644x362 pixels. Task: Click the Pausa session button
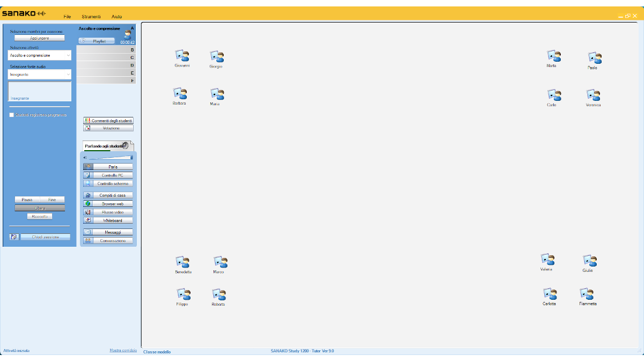tap(27, 200)
